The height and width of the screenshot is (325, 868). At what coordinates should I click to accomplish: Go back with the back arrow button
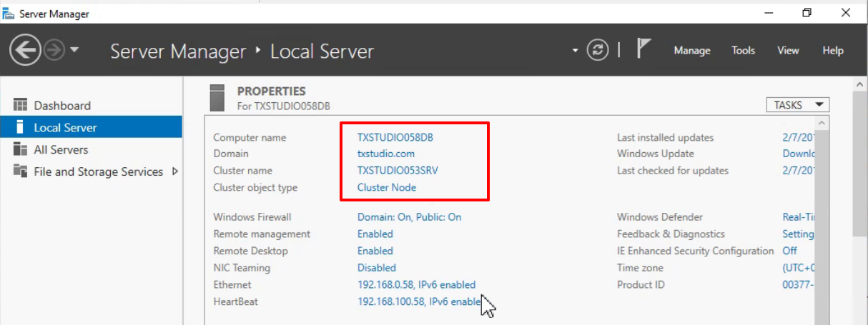[26, 50]
